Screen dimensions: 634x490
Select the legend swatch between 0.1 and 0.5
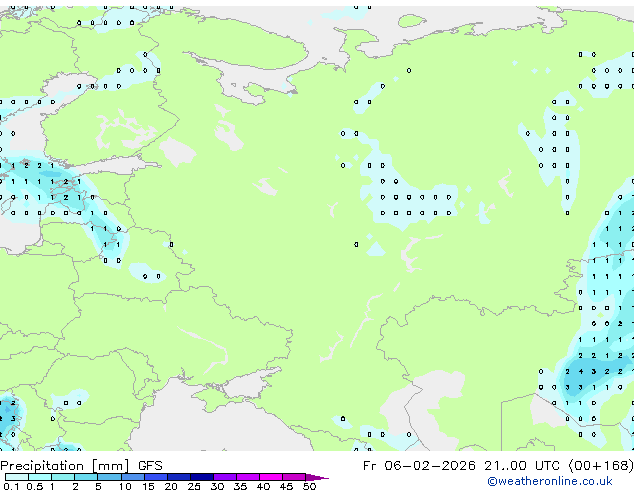17,477
